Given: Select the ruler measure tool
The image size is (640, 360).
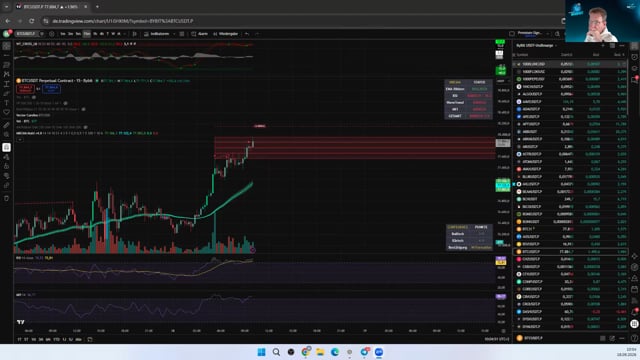Looking at the screenshot, I should pos(7,125).
